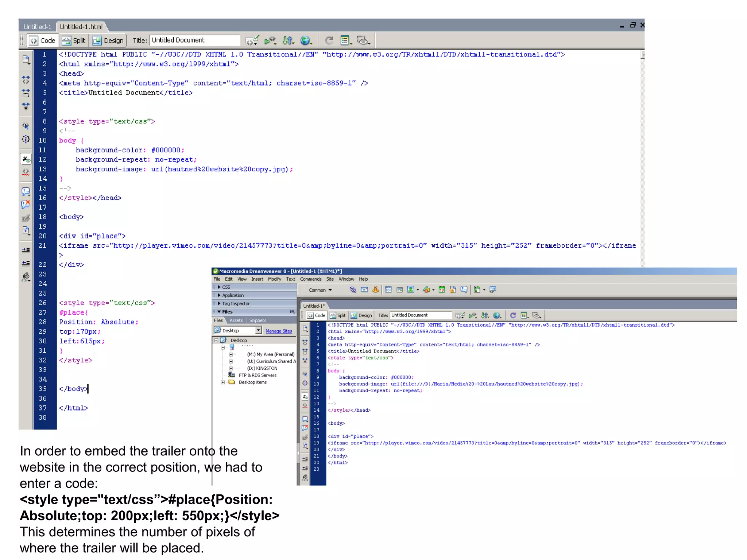Click Insert Div Tag icon in Insert bar

(399, 290)
